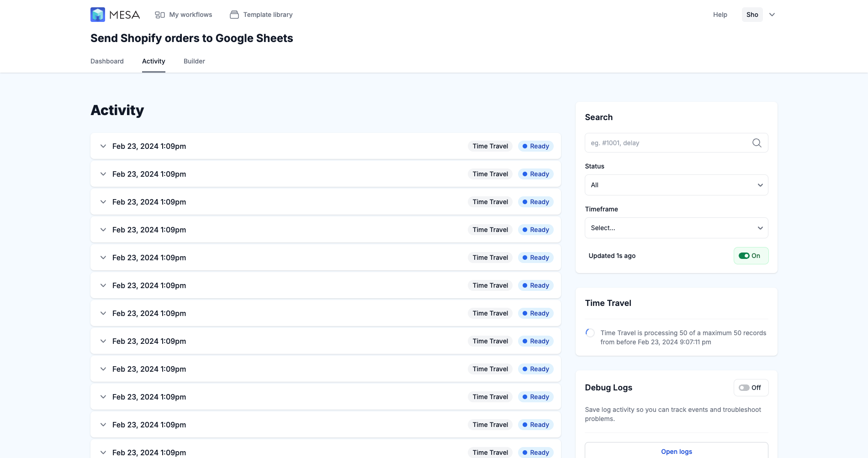Open the Template library
The width and height of the screenshot is (868, 458).
point(261,15)
